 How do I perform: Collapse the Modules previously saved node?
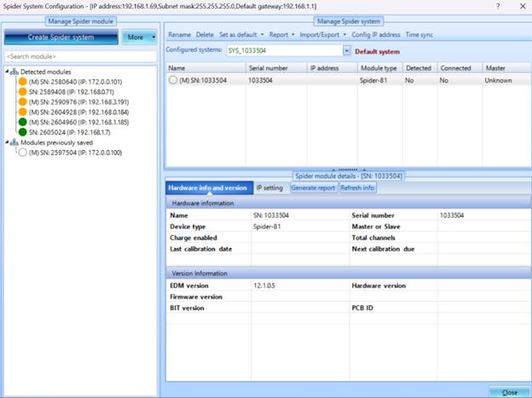click(6, 142)
